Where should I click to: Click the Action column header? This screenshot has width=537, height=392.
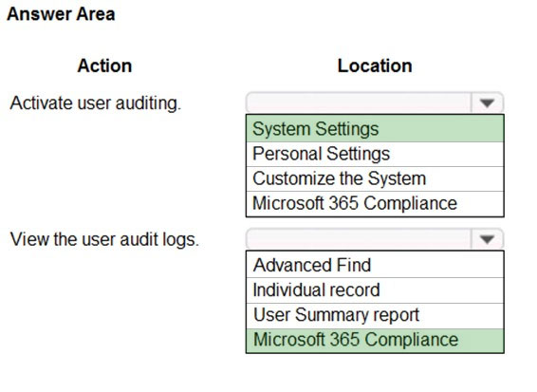click(x=104, y=65)
